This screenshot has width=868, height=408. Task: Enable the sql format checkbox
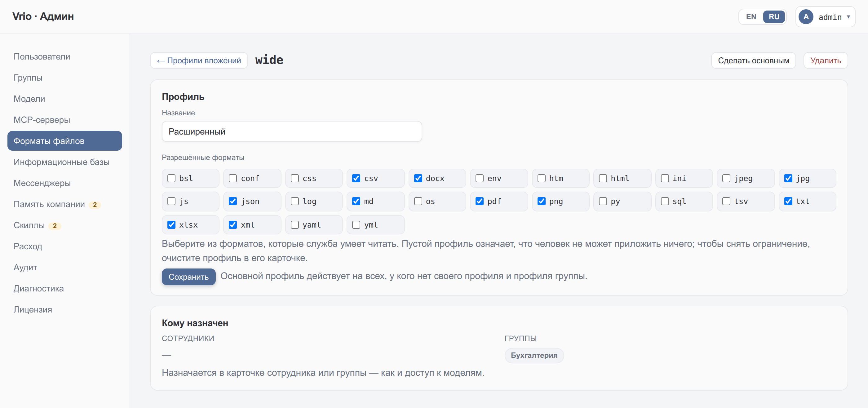click(665, 201)
